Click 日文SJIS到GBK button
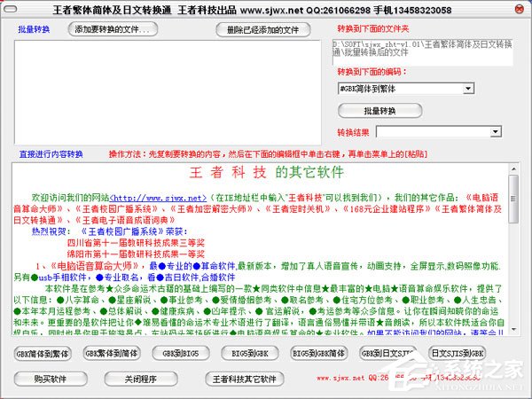This screenshot has width=532, height=399. 457,353
